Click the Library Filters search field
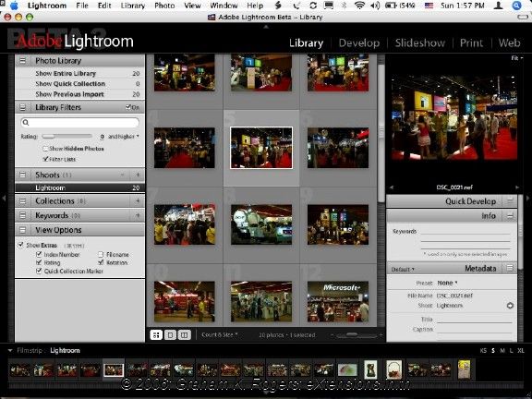Image resolution: width=532 pixels, height=399 pixels. pos(80,123)
